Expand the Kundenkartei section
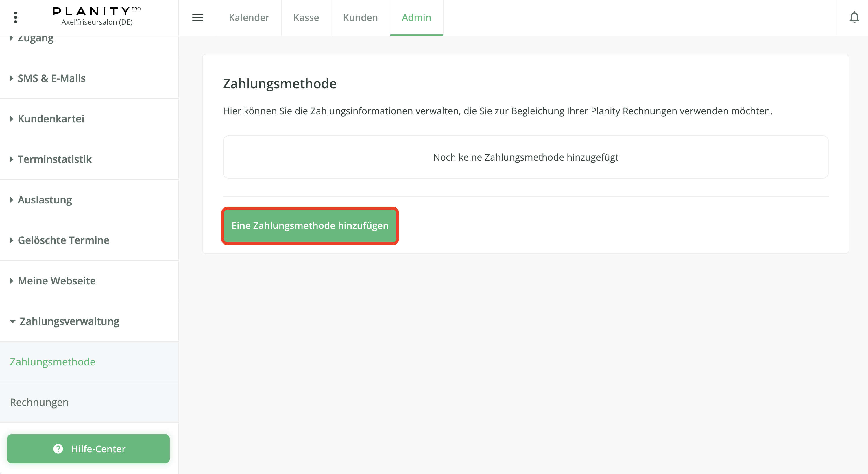 (x=51, y=119)
